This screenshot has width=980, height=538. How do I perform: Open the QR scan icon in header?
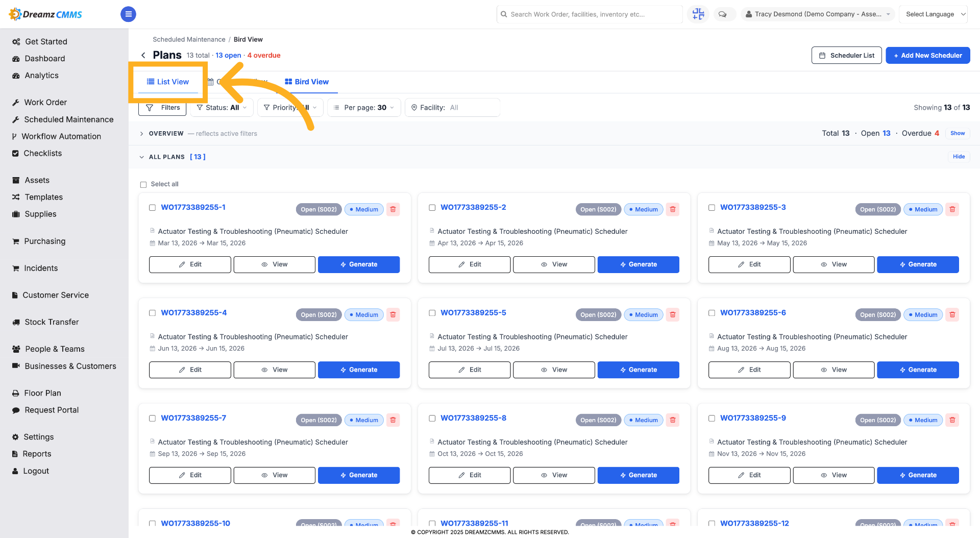click(x=698, y=14)
